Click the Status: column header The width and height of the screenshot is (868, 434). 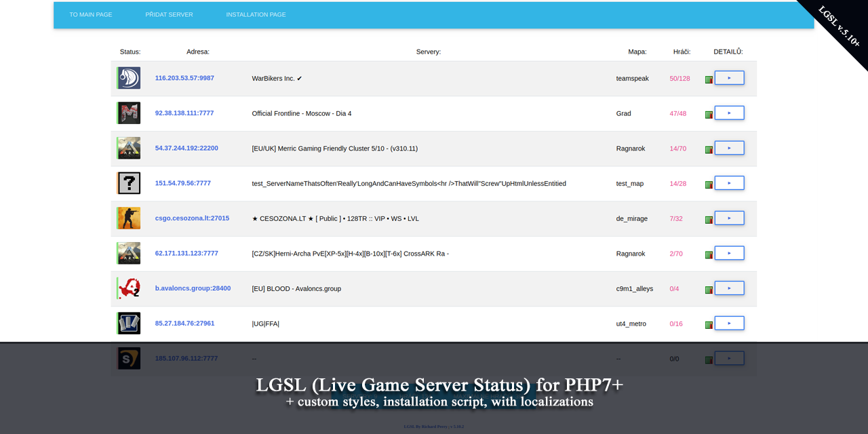(x=130, y=52)
